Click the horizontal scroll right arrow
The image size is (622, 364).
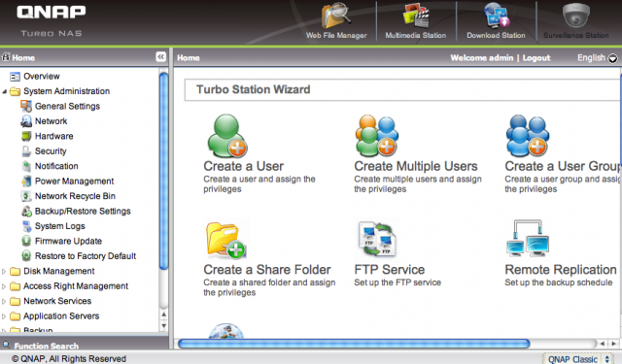(x=613, y=344)
